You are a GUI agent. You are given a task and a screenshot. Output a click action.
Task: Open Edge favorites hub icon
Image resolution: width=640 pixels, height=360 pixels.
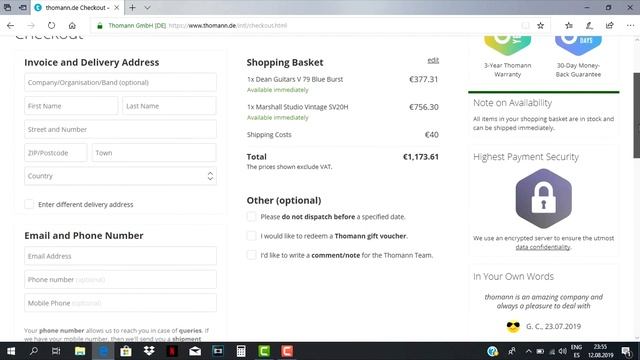click(x=569, y=25)
